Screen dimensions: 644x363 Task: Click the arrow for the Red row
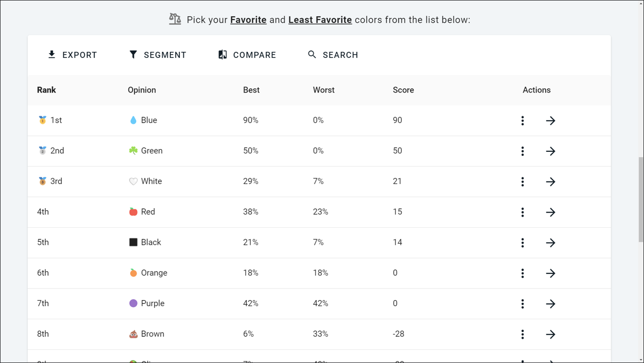click(551, 212)
